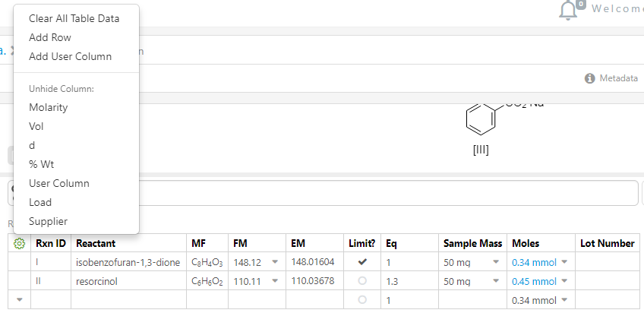Unhide the Molarity column
The width and height of the screenshot is (644, 313).
49,107
